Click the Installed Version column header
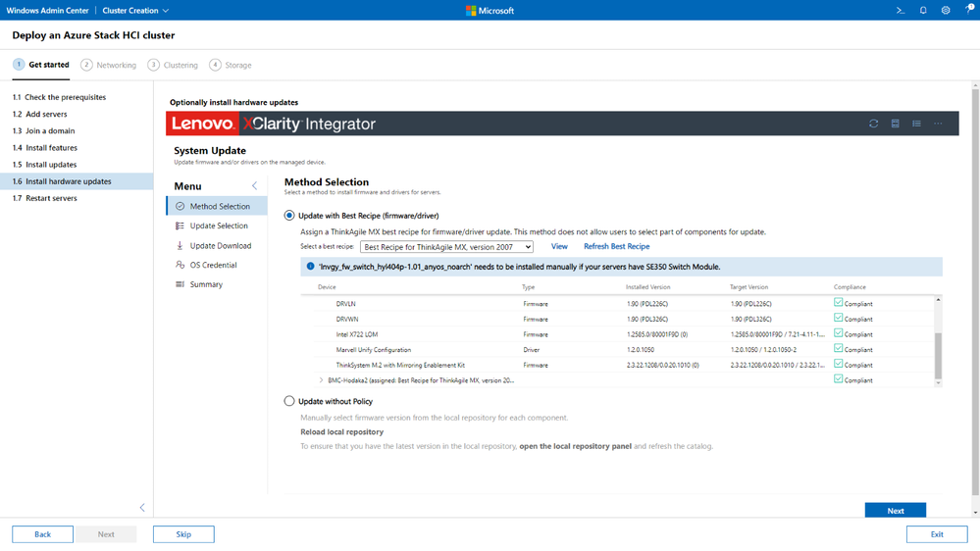The image size is (980, 551). (647, 286)
